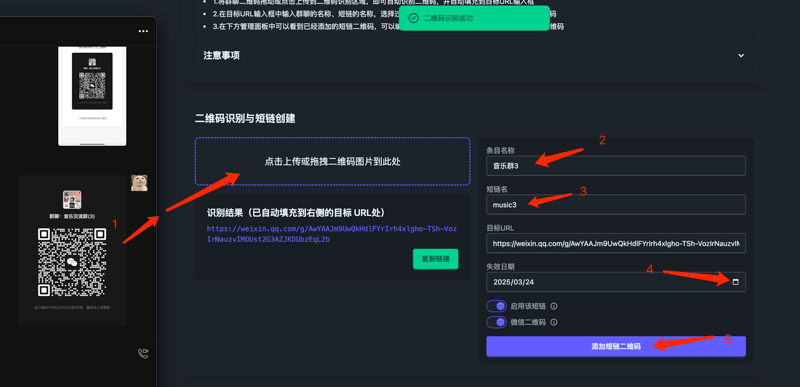This screenshot has width=800, height=387.
Task: Open the 音乐交流群 QR code image in chat
Action: [72, 250]
